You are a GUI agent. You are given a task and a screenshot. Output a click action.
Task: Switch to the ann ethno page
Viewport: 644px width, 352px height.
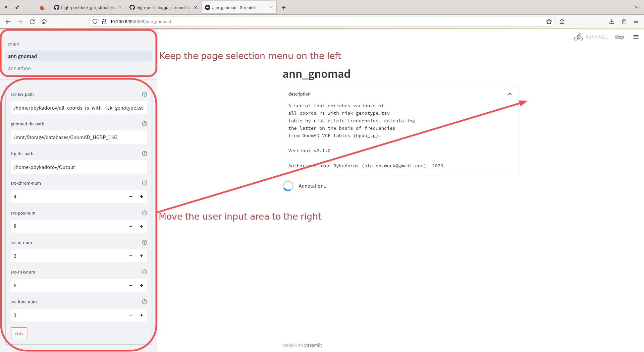tap(19, 68)
